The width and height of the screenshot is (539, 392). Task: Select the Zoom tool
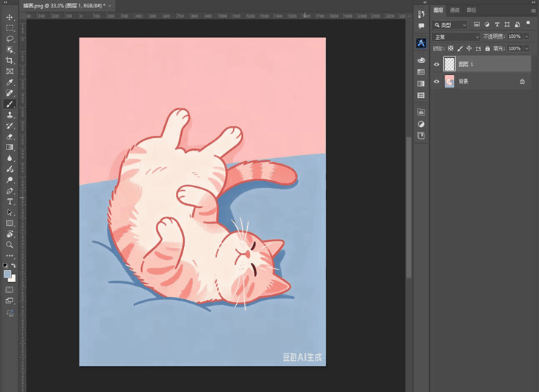(10, 245)
